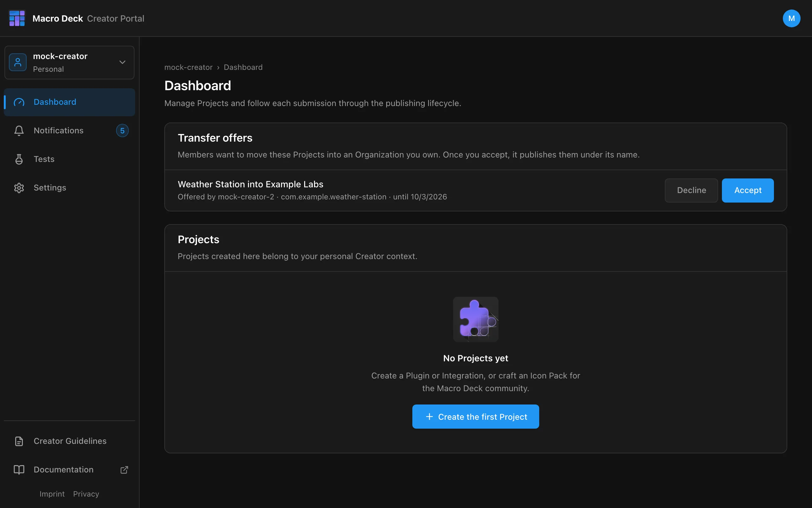Click the Documentation book icon
This screenshot has height=508, width=812.
[x=19, y=470]
